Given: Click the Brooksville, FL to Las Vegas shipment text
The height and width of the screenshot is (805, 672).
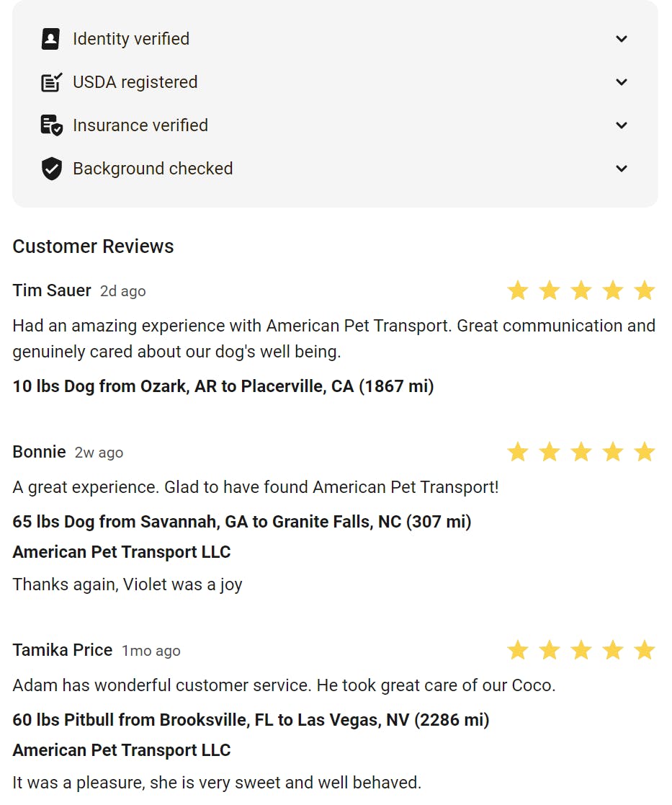Looking at the screenshot, I should tap(251, 719).
